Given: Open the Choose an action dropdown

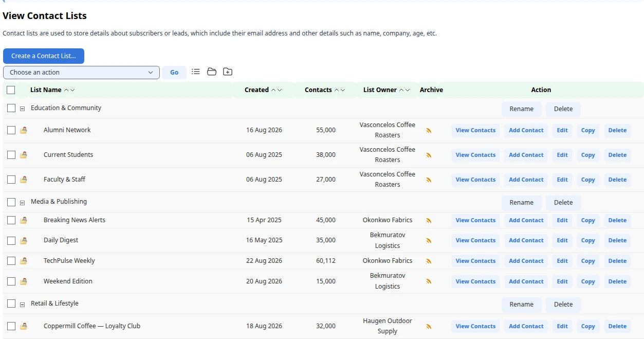Looking at the screenshot, I should [x=81, y=73].
